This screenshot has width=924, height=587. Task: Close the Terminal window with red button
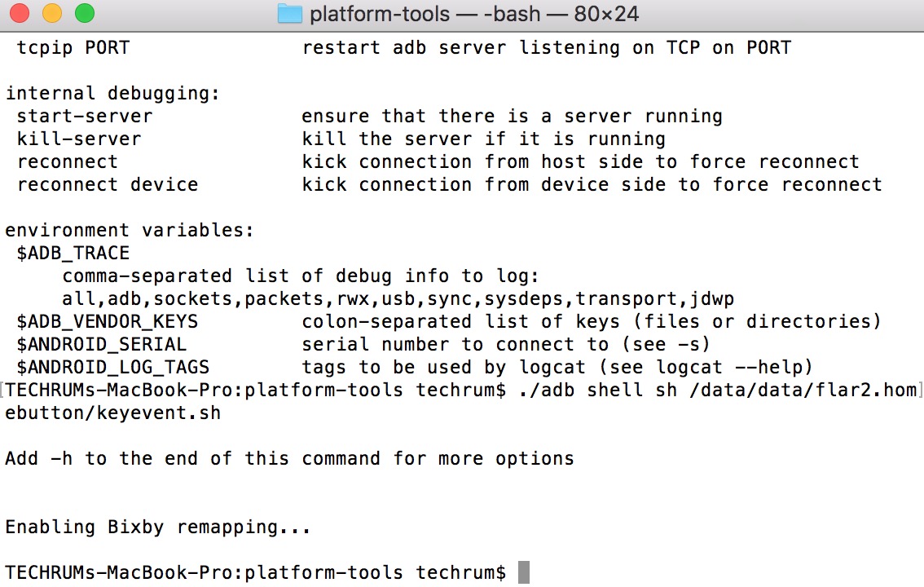[20, 14]
